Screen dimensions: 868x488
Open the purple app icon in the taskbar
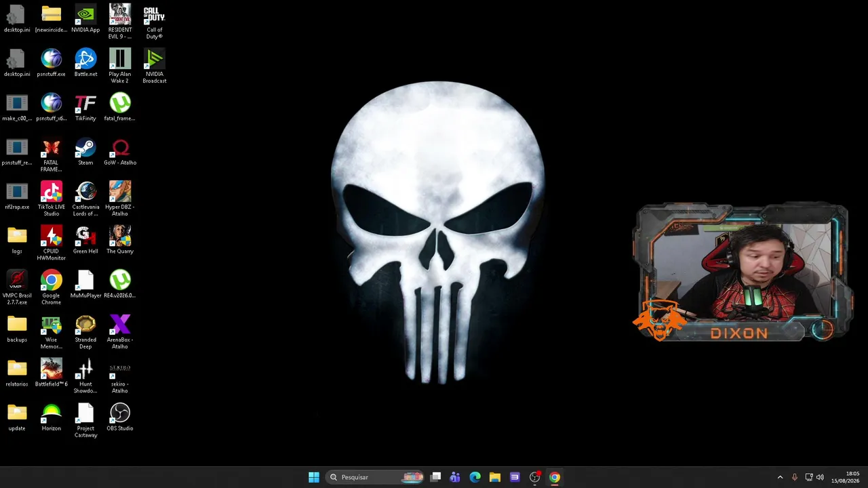[x=515, y=477]
